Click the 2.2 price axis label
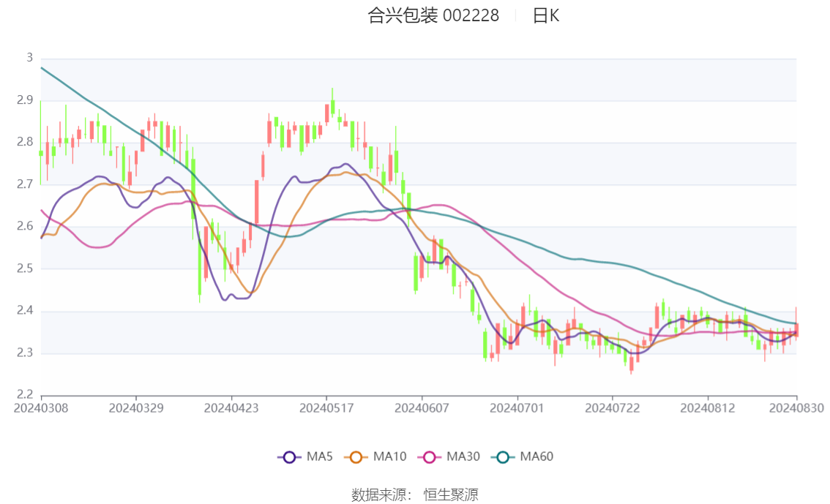The width and height of the screenshot is (830, 504). pos(25,395)
